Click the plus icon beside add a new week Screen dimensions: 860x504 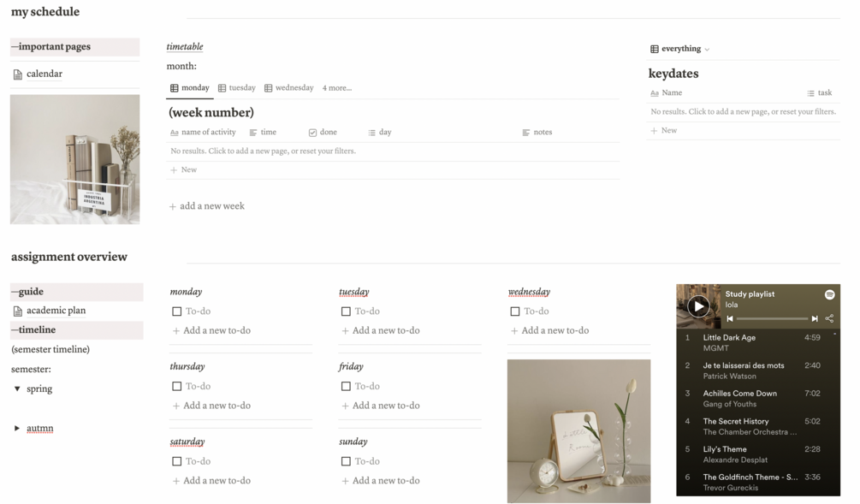pyautogui.click(x=173, y=207)
